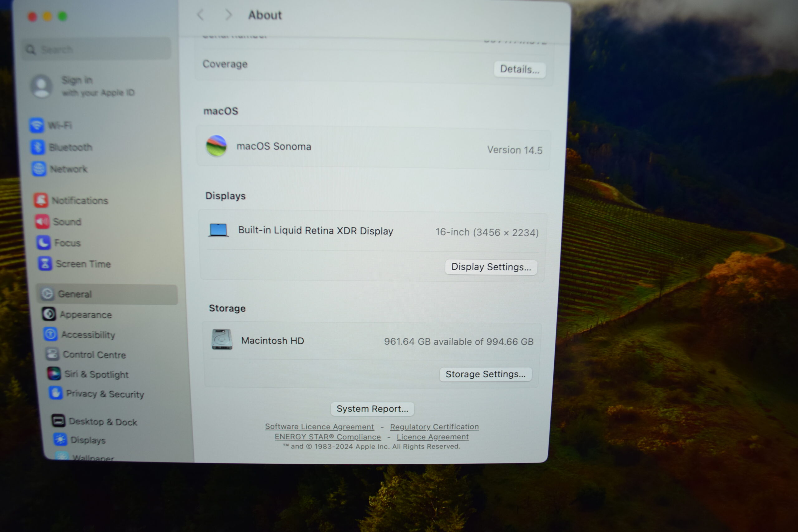Open Storage Settings button
The height and width of the screenshot is (532, 798).
(486, 374)
